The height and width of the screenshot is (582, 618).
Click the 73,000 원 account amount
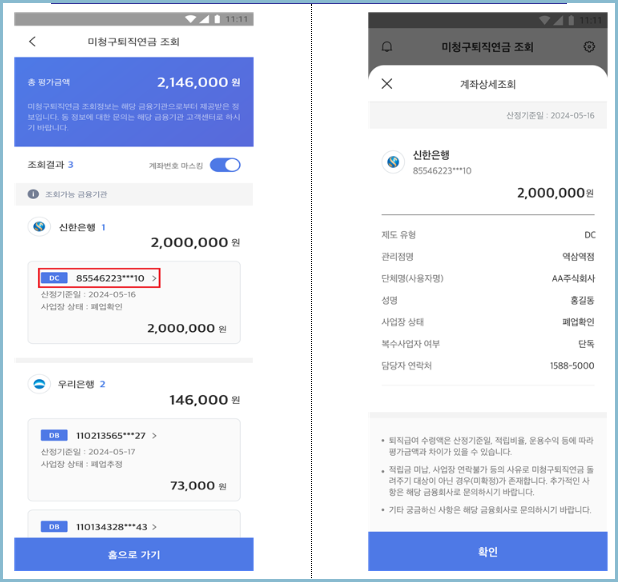pyautogui.click(x=198, y=485)
